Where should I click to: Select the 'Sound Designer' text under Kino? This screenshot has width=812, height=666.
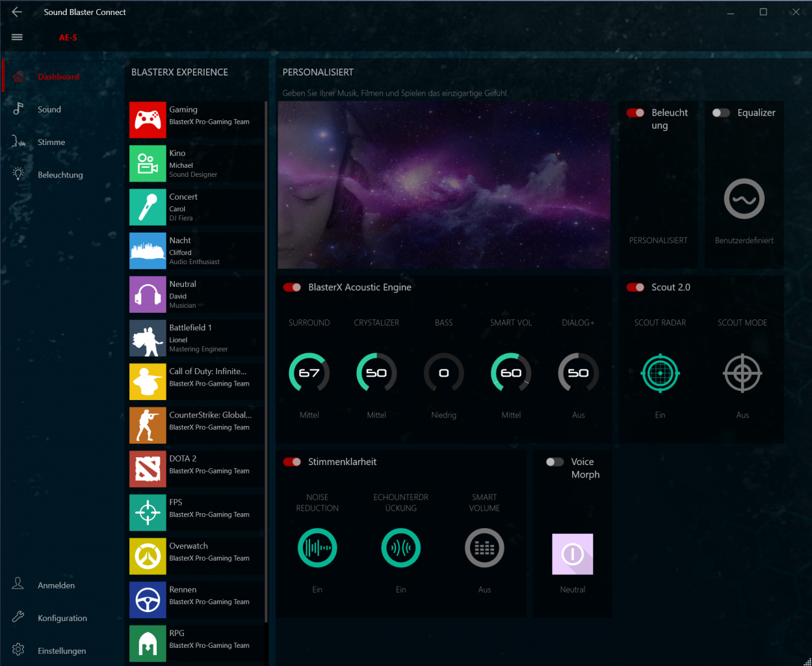point(193,174)
